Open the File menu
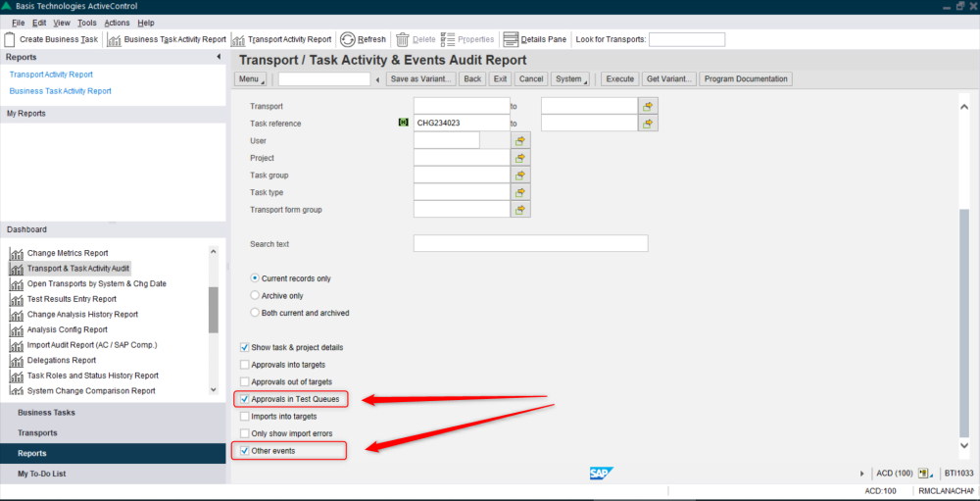 pyautogui.click(x=18, y=24)
